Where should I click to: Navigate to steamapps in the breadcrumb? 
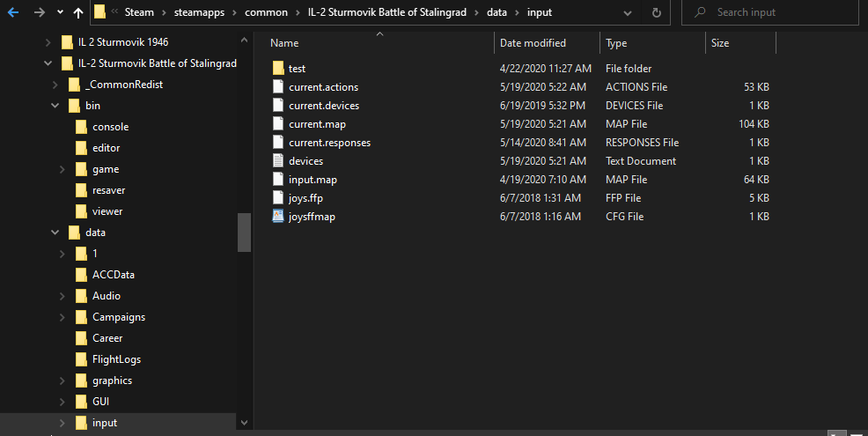point(199,12)
